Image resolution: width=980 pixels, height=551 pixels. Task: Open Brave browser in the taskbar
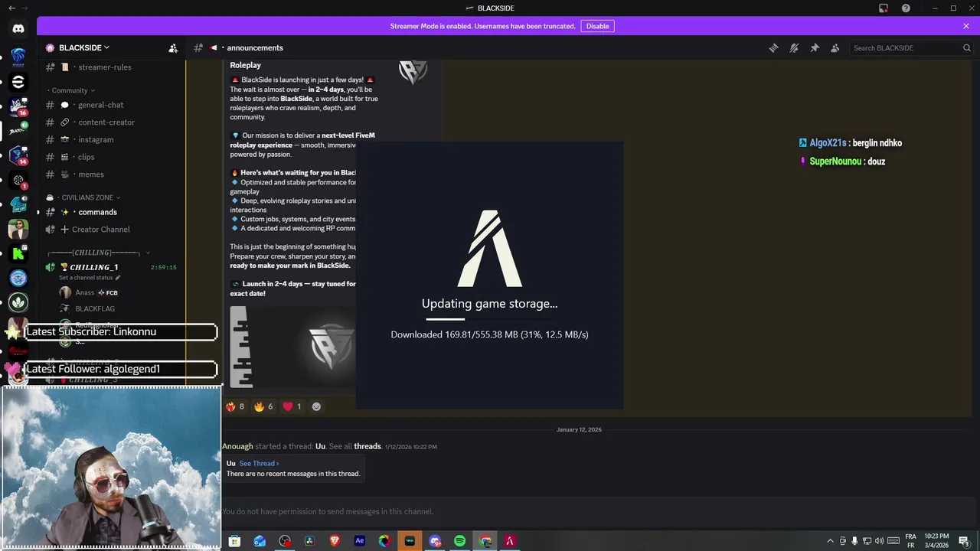pos(335,541)
